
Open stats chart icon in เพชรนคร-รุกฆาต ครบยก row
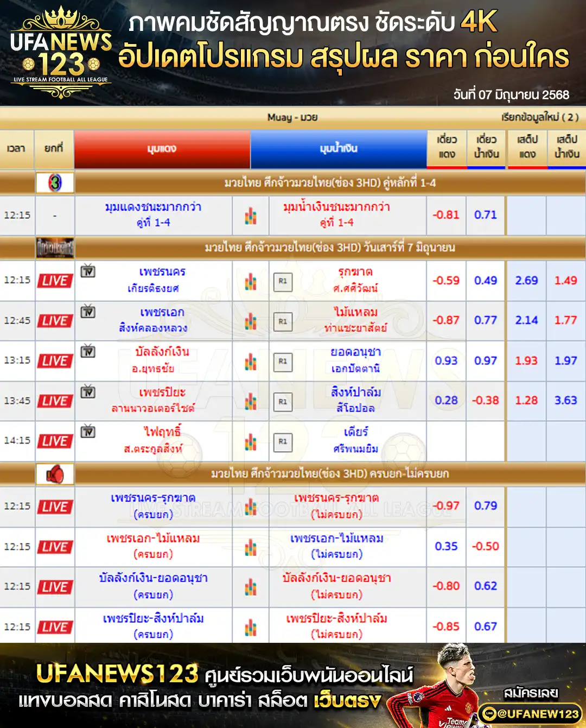tap(250, 507)
